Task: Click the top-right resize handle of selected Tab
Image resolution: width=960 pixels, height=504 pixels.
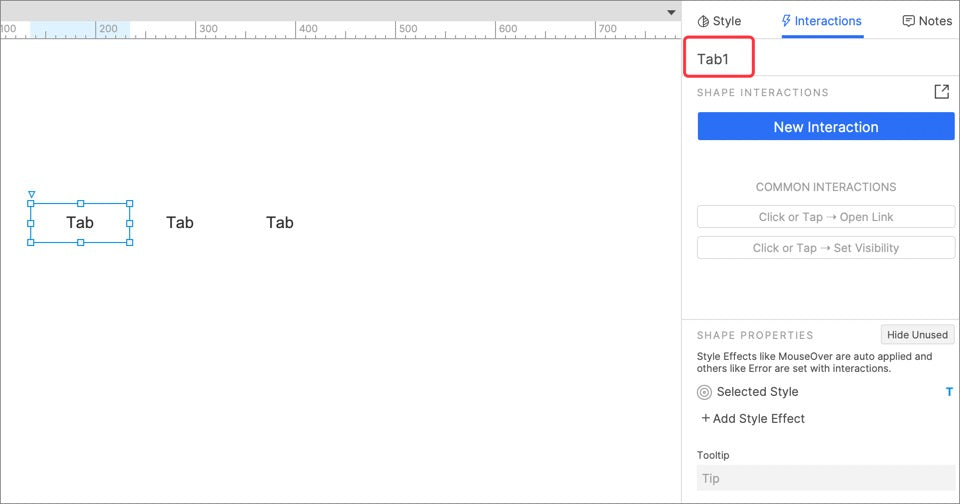Action: 130,204
